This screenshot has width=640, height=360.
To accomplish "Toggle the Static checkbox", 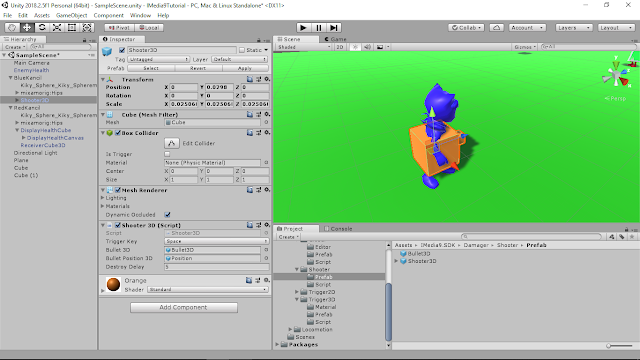I will pos(242,50).
